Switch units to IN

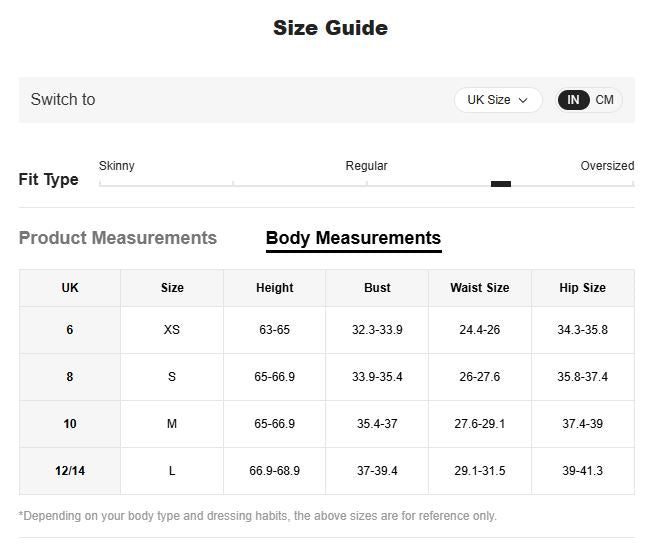pyautogui.click(x=573, y=100)
